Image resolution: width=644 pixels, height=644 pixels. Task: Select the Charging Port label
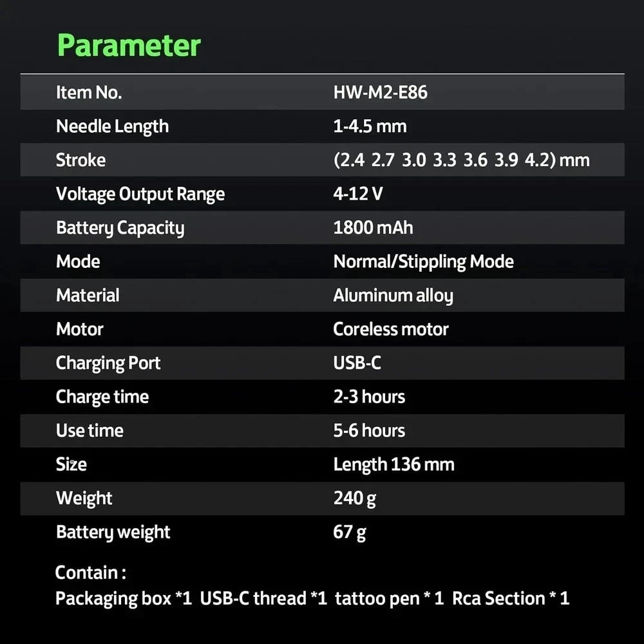point(108,363)
